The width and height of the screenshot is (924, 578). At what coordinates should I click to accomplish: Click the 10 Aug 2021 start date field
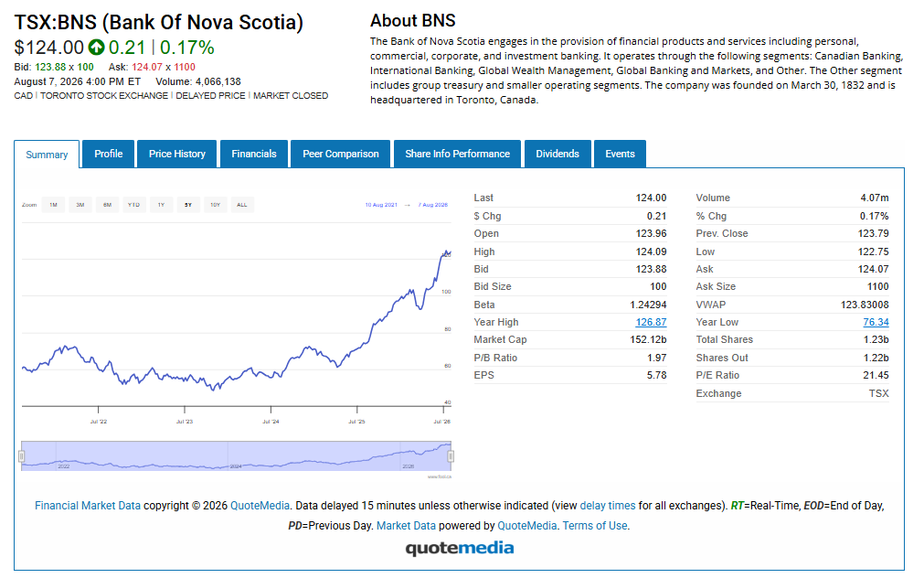pyautogui.click(x=381, y=205)
